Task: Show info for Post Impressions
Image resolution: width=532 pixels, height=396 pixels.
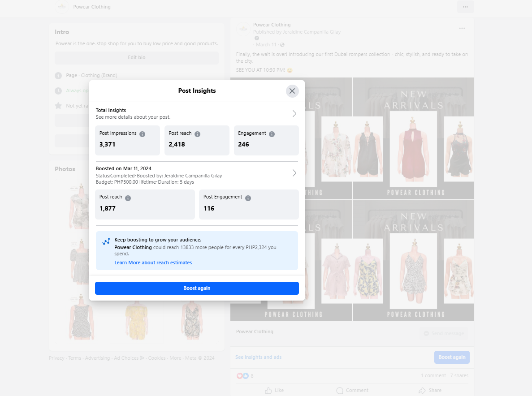Action: [142, 134]
